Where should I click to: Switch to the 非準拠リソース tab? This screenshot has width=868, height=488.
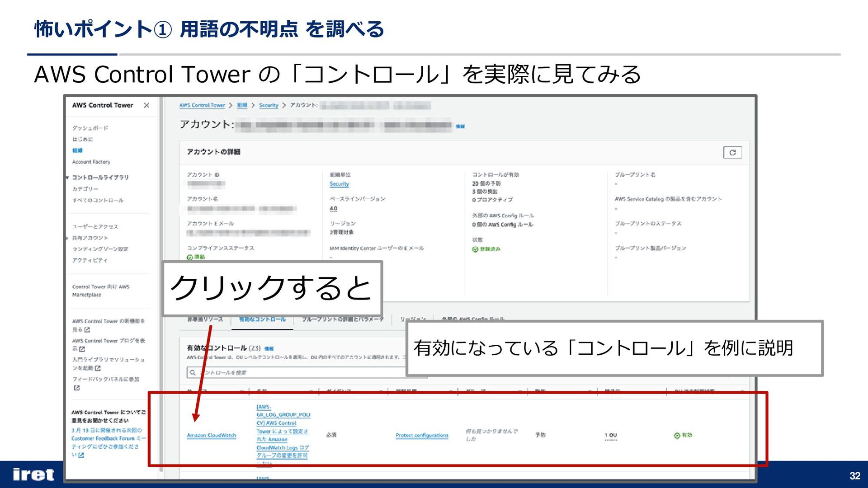click(x=205, y=319)
